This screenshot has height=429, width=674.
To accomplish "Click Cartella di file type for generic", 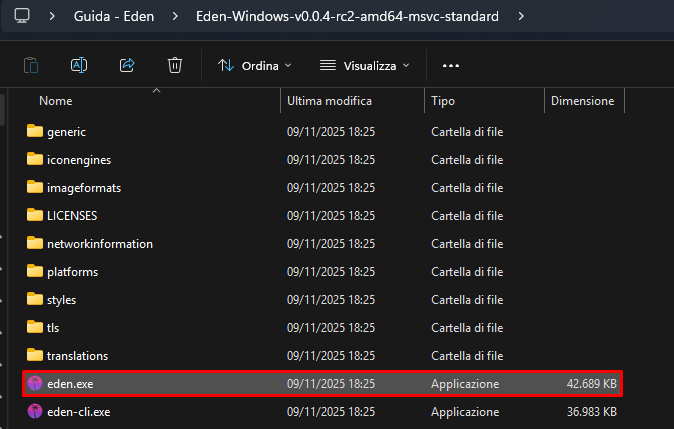I will tap(467, 132).
